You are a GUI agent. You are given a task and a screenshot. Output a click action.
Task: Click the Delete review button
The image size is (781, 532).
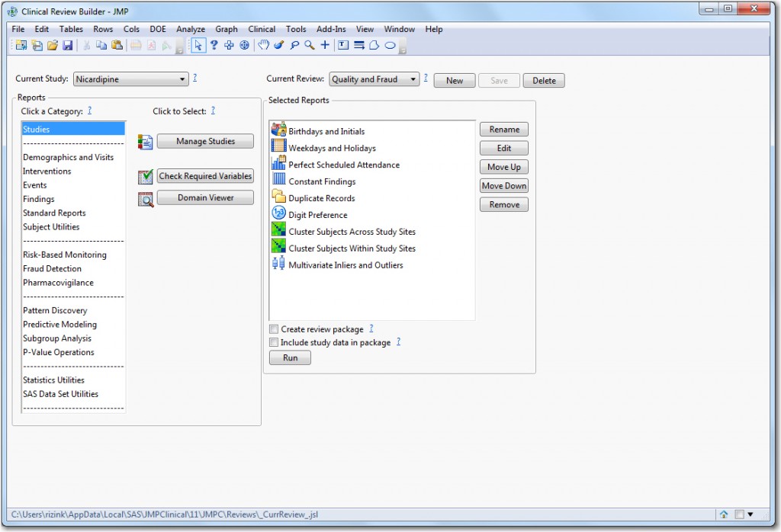(544, 81)
